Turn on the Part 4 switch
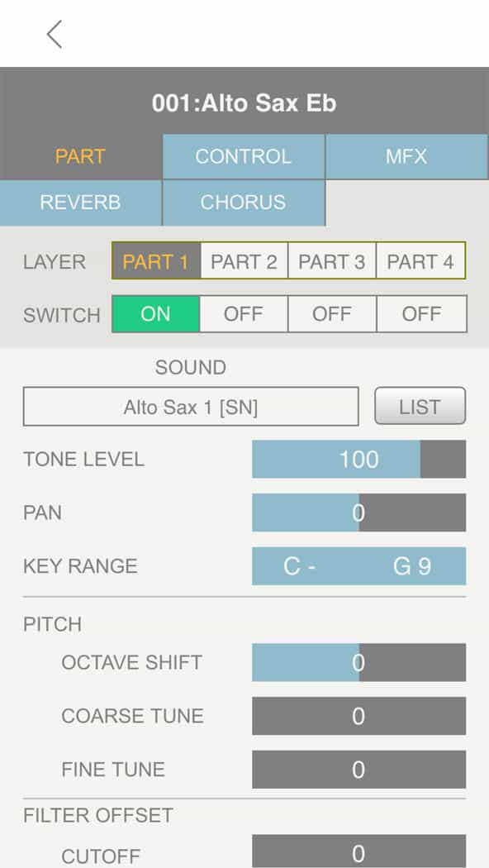 (421, 314)
